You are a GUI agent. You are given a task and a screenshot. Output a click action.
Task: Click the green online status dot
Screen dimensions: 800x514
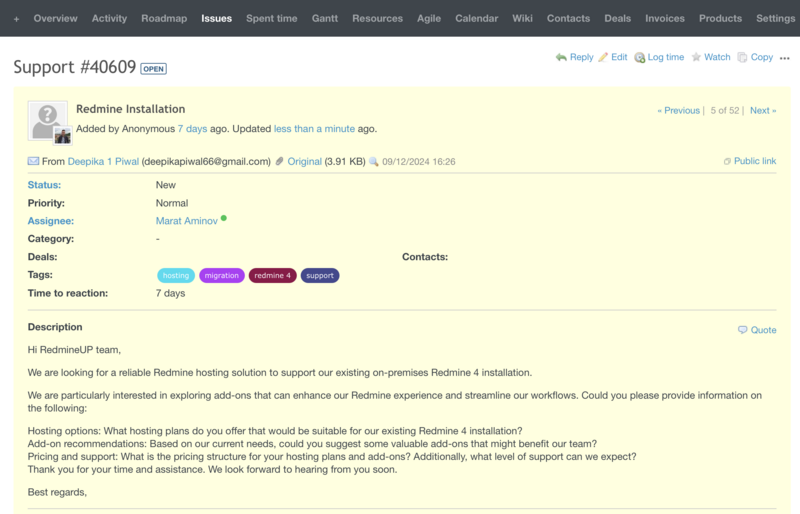tap(223, 218)
